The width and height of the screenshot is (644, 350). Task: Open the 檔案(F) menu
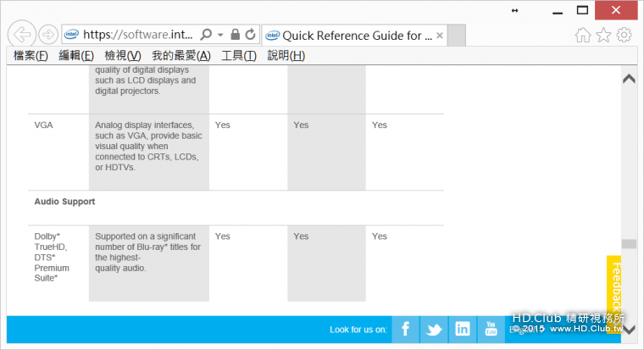click(31, 56)
